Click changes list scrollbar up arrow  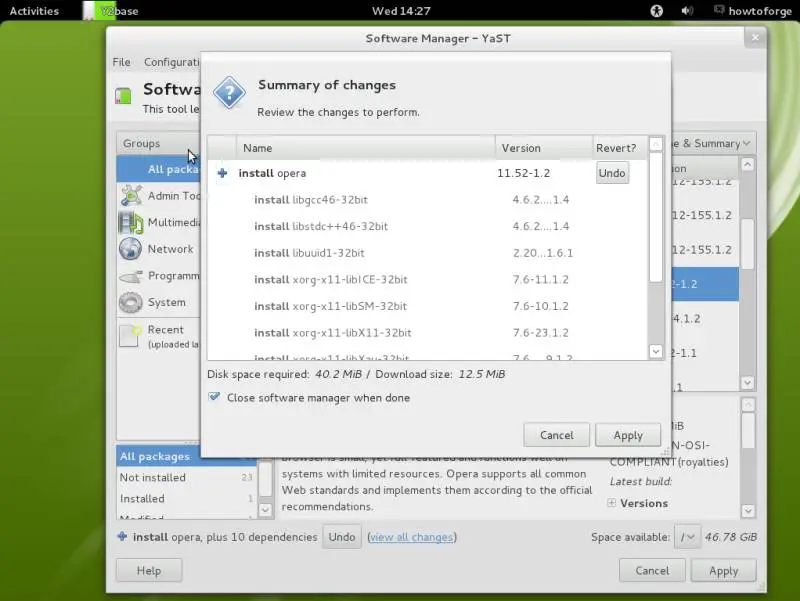click(x=656, y=144)
